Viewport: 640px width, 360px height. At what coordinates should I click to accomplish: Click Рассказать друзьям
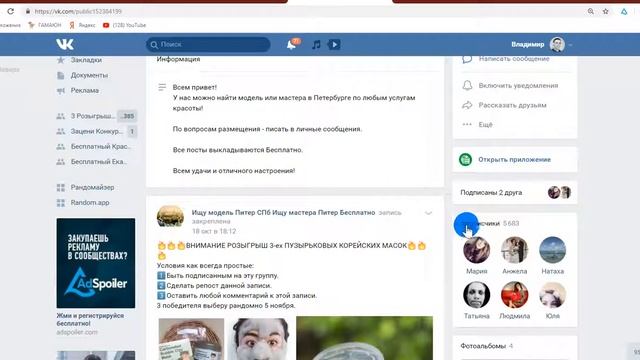512,105
